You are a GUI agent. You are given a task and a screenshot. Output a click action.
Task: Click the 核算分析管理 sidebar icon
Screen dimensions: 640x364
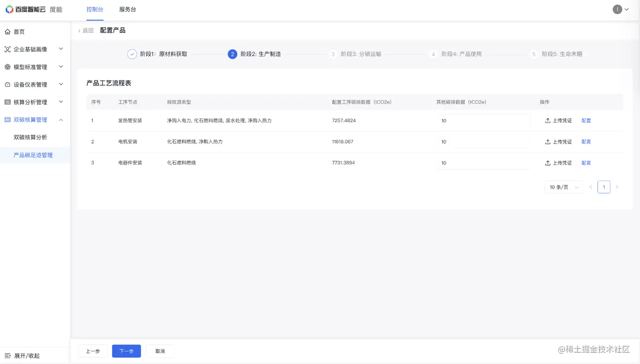pyautogui.click(x=8, y=102)
